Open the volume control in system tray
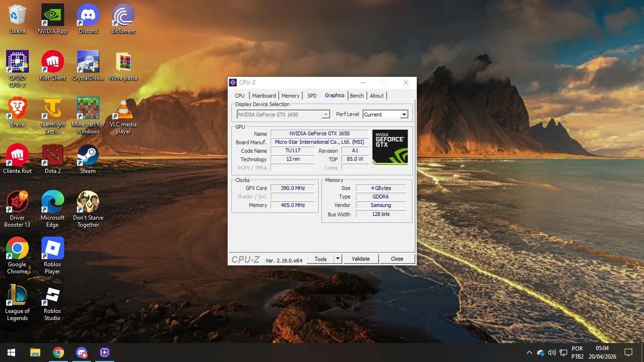Screen dimensions: 644x362 click(552, 352)
